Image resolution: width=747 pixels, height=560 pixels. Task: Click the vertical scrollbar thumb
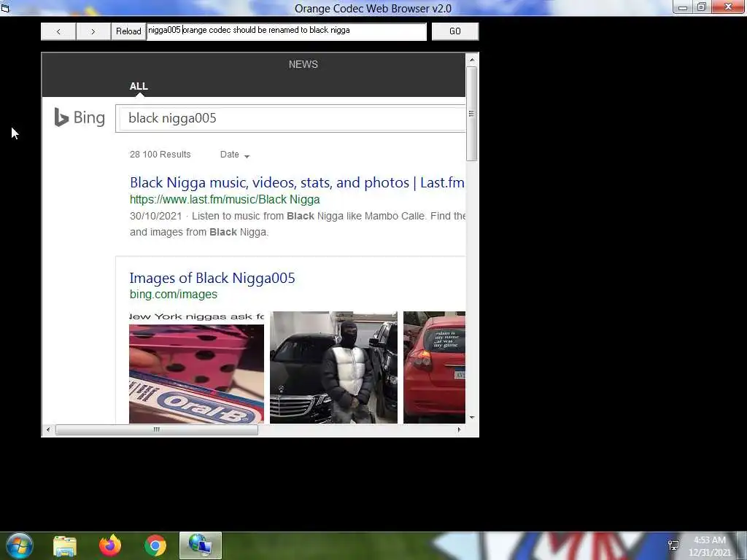[472, 114]
